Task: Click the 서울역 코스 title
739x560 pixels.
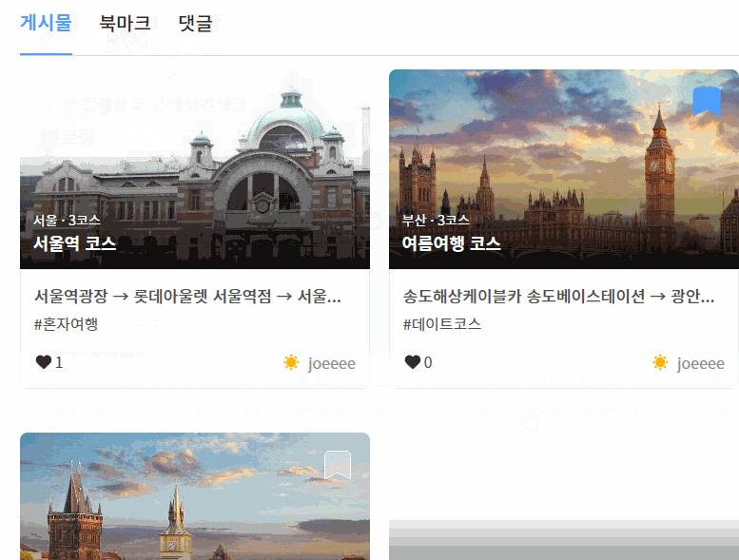Action: [x=74, y=243]
